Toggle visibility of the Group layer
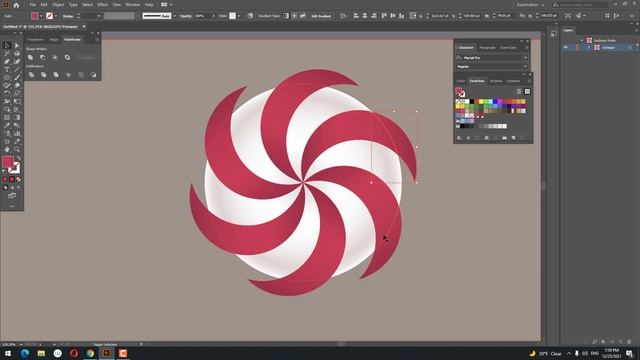 point(566,47)
